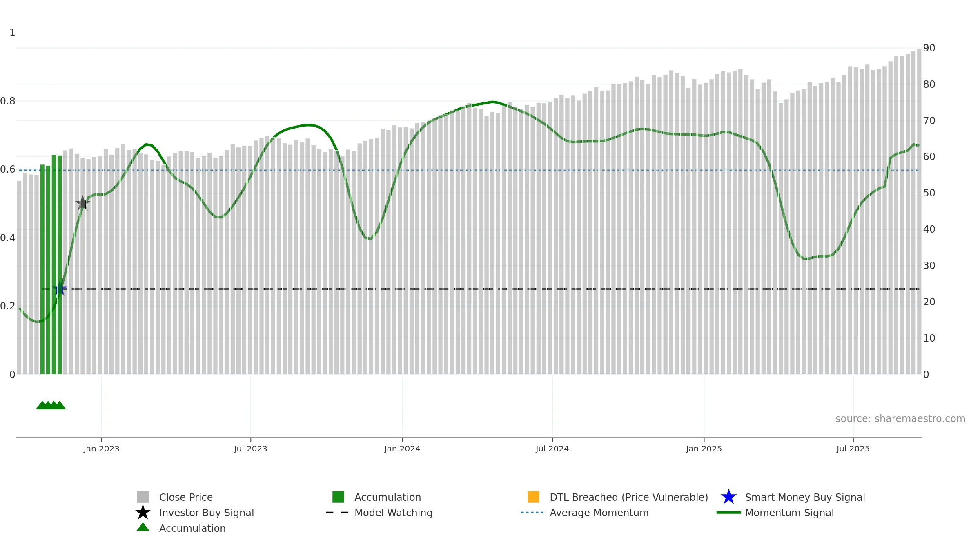Click the green accumulation bars on chart

(51, 264)
